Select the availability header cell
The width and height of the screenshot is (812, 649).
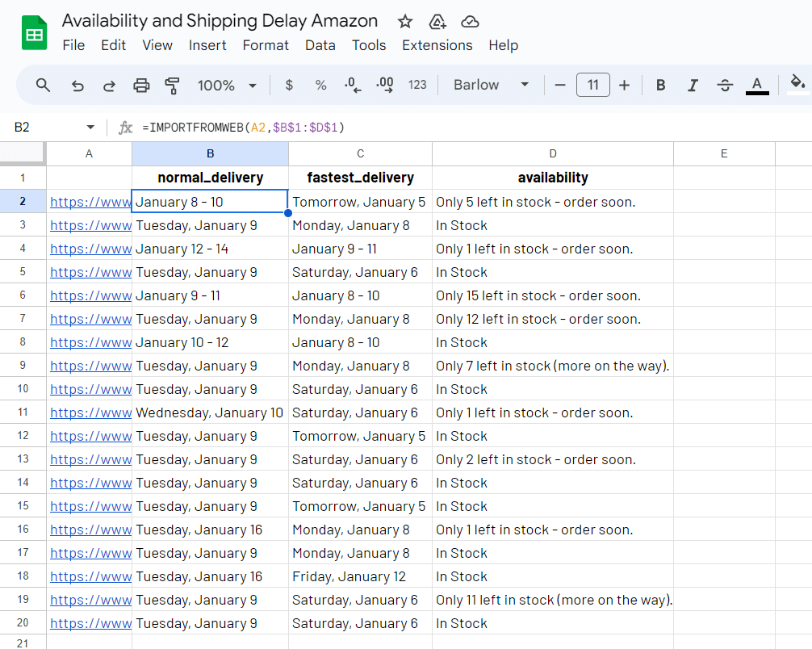(x=552, y=178)
